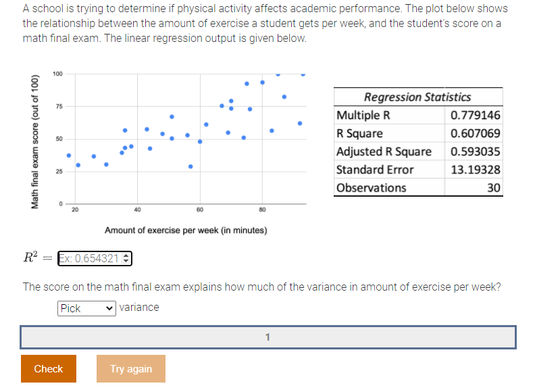The image size is (535, 392).
Task: Click the Observations row label
Action: click(x=371, y=188)
